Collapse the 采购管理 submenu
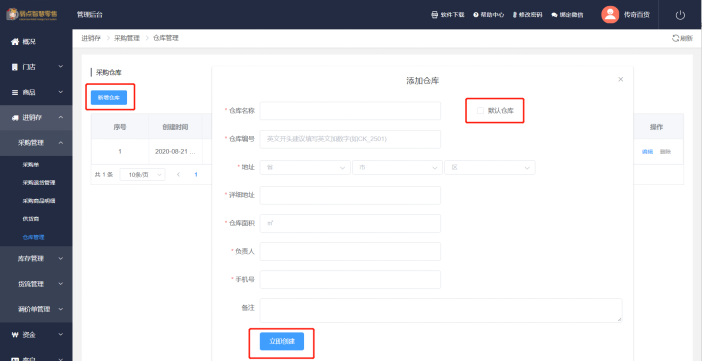The height and width of the screenshot is (362, 703). pos(61,143)
